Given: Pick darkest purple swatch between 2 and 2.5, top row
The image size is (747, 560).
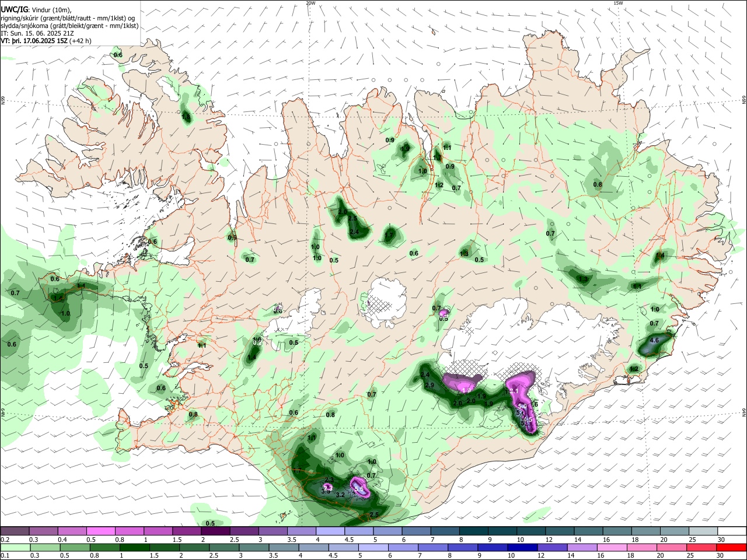Looking at the screenshot, I should 215,531.
